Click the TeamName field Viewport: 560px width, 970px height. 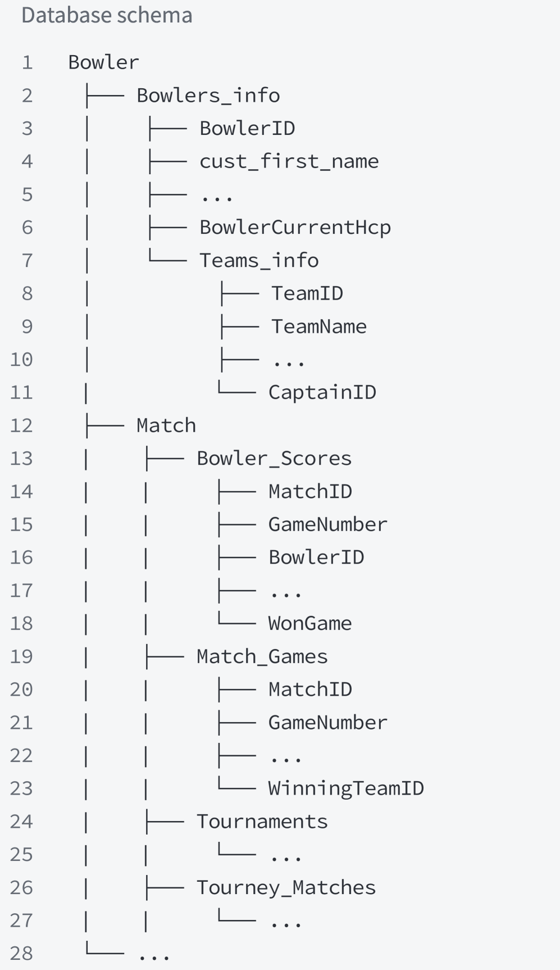(318, 327)
